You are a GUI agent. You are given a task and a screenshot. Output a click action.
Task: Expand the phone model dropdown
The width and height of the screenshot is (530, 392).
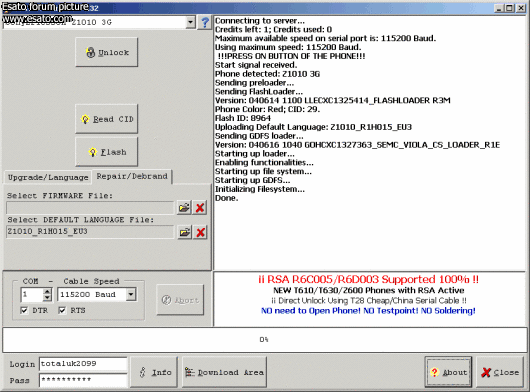pyautogui.click(x=191, y=22)
